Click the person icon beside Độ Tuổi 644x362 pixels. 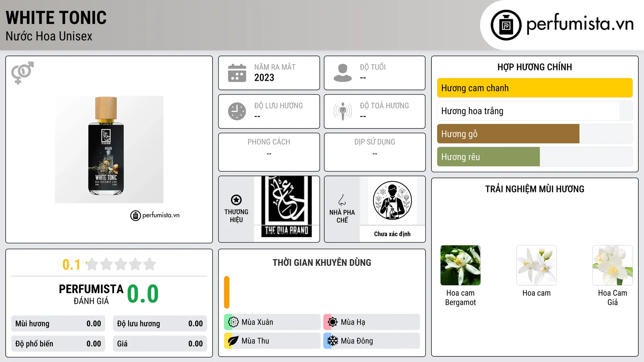click(343, 73)
